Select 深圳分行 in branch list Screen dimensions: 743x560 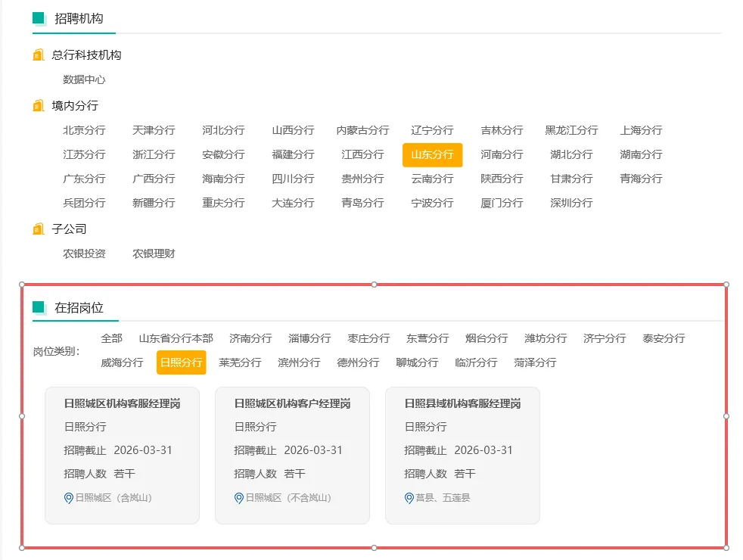click(571, 203)
